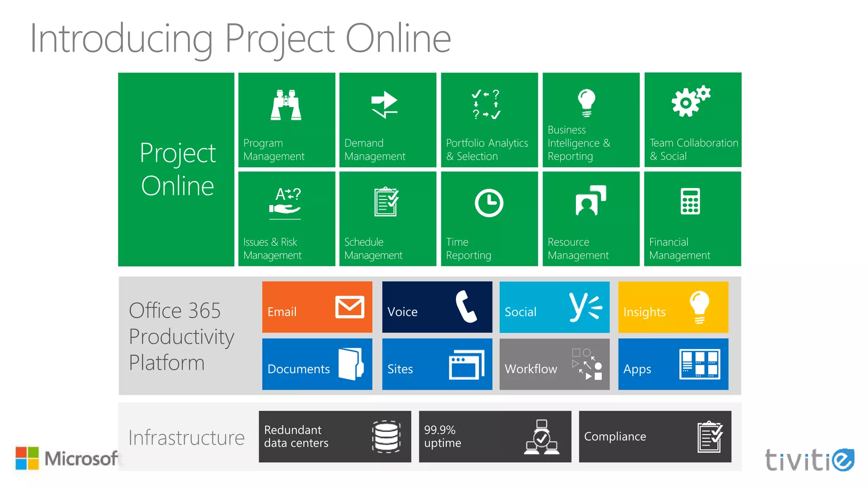Click the Program Management label

274,150
